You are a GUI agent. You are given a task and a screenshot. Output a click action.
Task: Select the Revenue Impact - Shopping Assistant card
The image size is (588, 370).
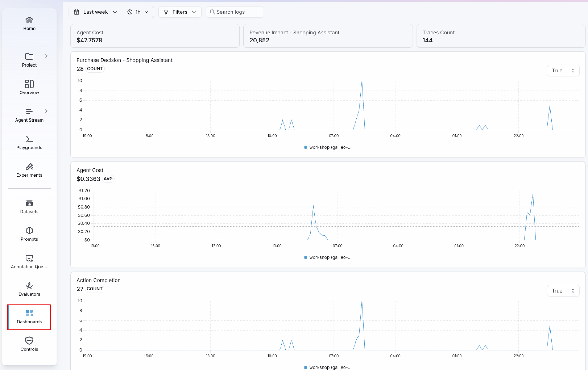(328, 36)
